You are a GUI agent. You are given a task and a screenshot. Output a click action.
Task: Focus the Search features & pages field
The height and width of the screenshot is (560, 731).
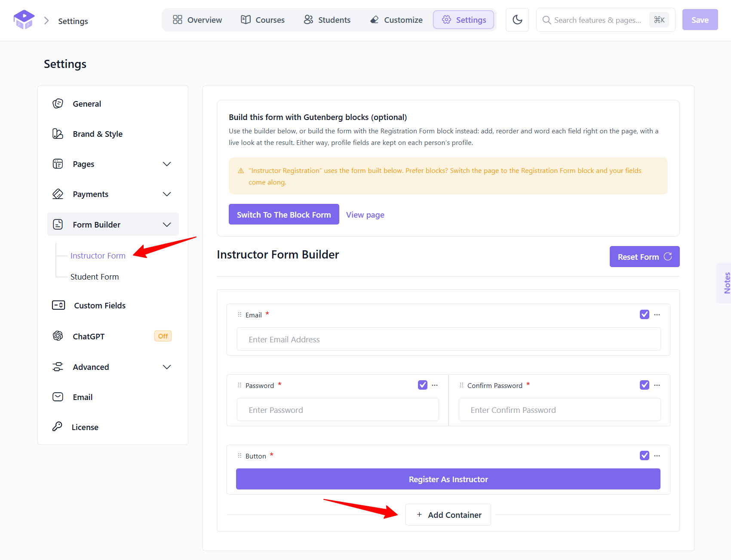(x=605, y=20)
